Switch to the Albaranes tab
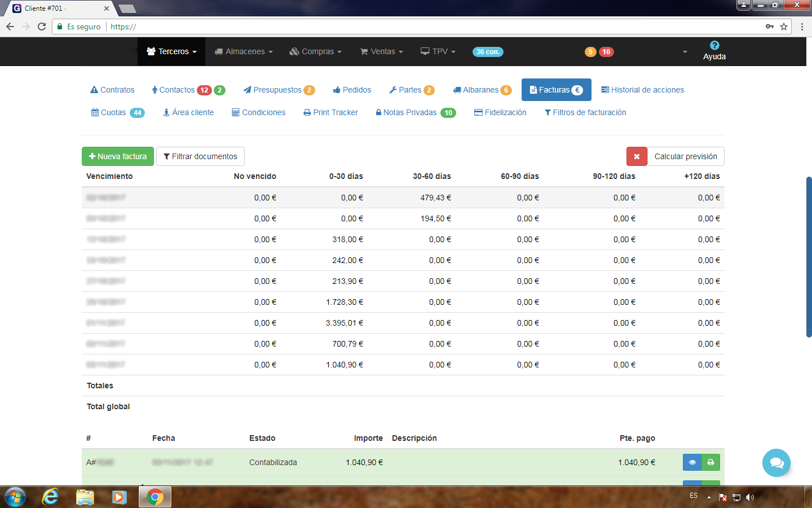Viewport: 812px width, 508px height. tap(481, 90)
